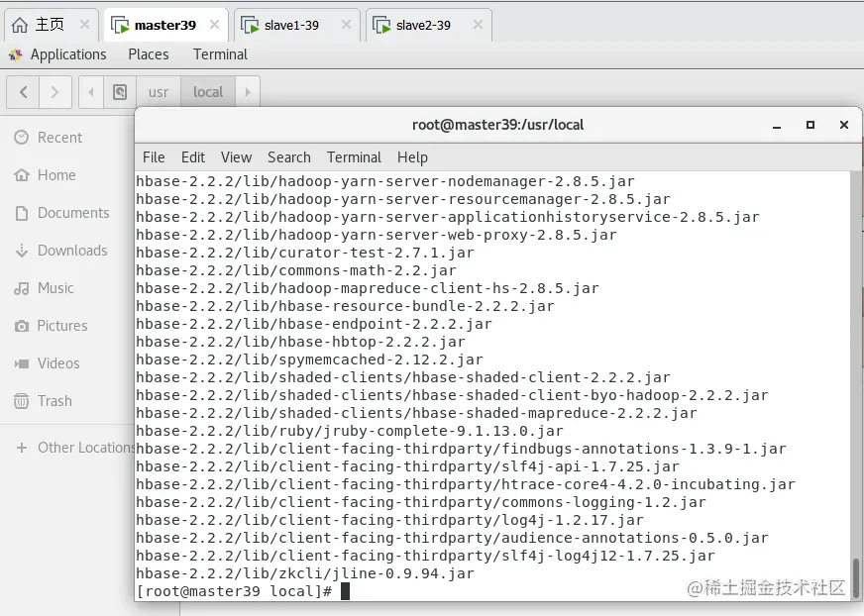Click the path bar left scroll arrow
Viewport: 864px width, 616px height.
(91, 92)
